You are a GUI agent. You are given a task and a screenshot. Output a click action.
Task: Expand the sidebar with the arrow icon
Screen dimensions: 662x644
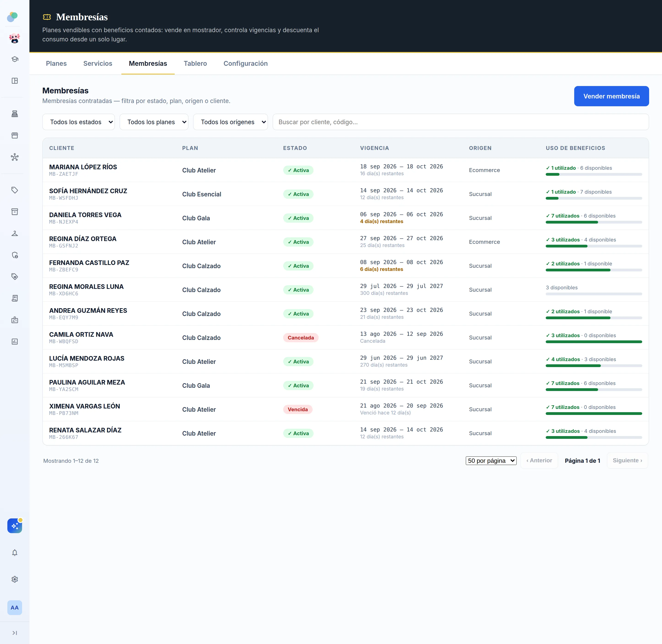[x=14, y=633]
